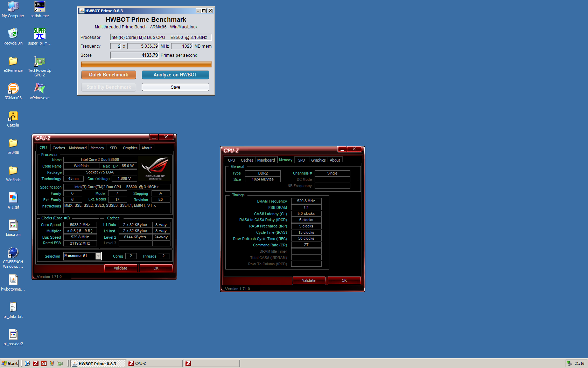Open Graphics tab in left CPU-Z
Image resolution: width=588 pixels, height=368 pixels.
click(130, 148)
